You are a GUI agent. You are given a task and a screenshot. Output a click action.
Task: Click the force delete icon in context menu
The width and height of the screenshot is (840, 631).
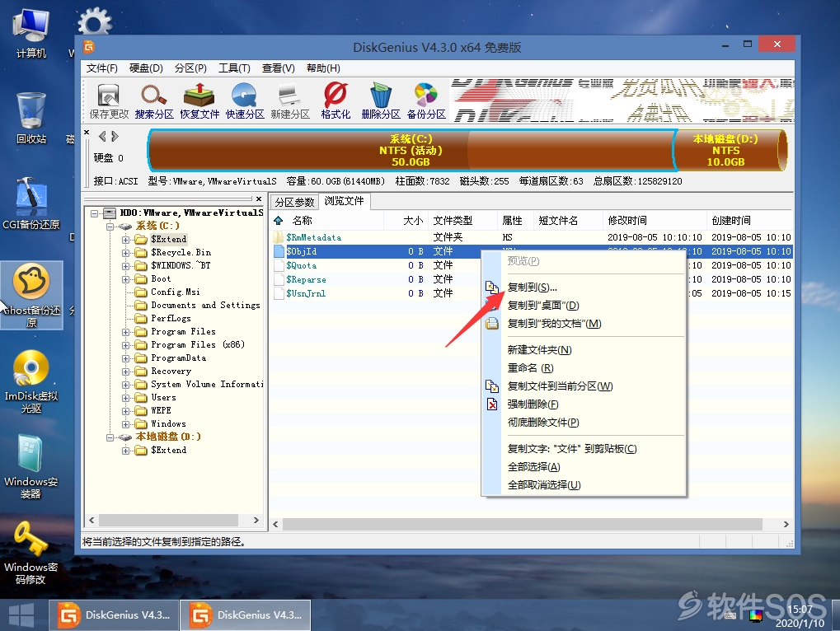(492, 404)
